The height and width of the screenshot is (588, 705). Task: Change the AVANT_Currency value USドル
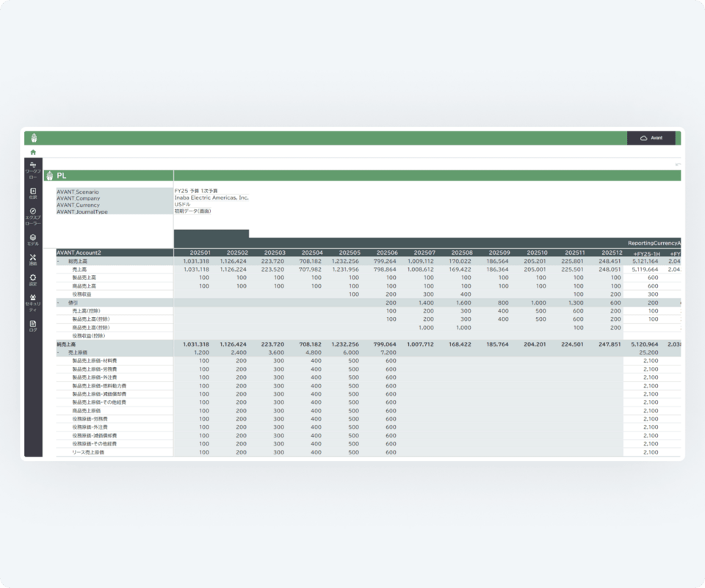point(184,205)
